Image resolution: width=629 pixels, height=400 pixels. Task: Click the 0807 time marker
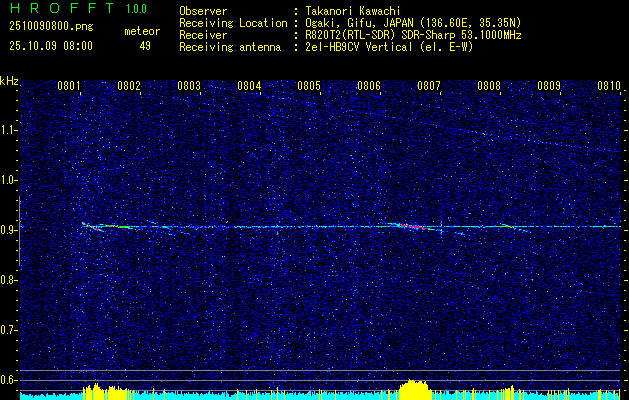point(429,86)
